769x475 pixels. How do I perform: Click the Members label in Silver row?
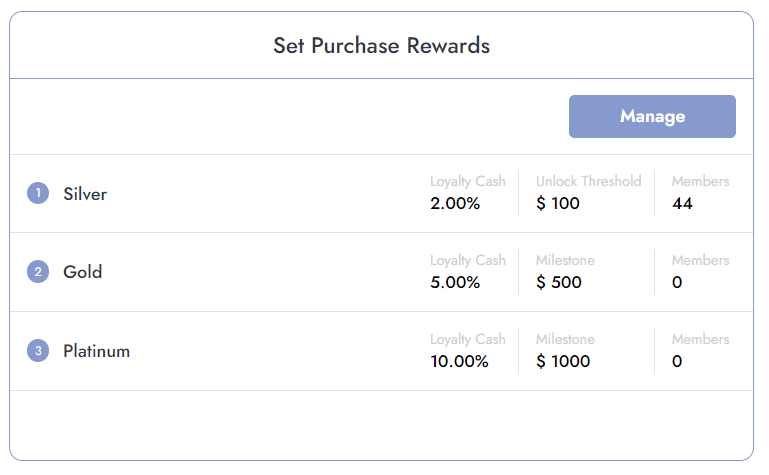[x=700, y=181]
